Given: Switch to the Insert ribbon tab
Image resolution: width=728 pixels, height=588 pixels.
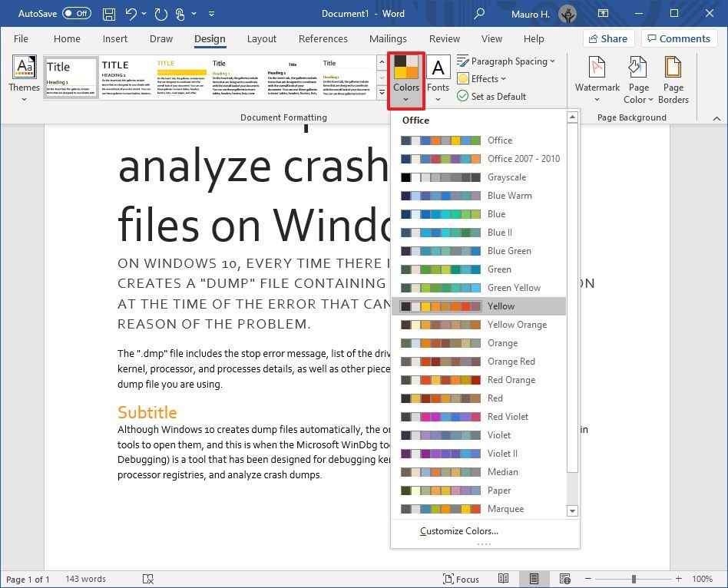Looking at the screenshot, I should tap(115, 38).
